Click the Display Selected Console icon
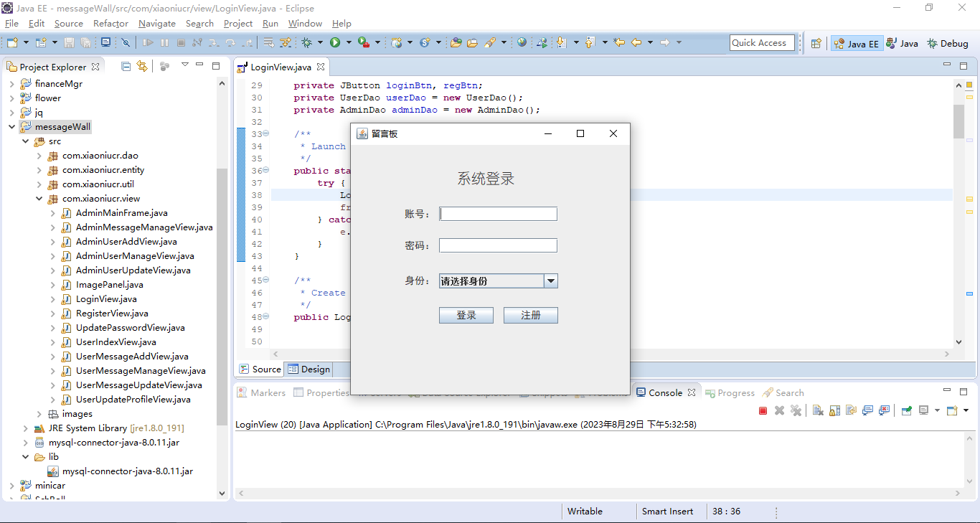Viewport: 980px width, 523px height. (x=923, y=410)
